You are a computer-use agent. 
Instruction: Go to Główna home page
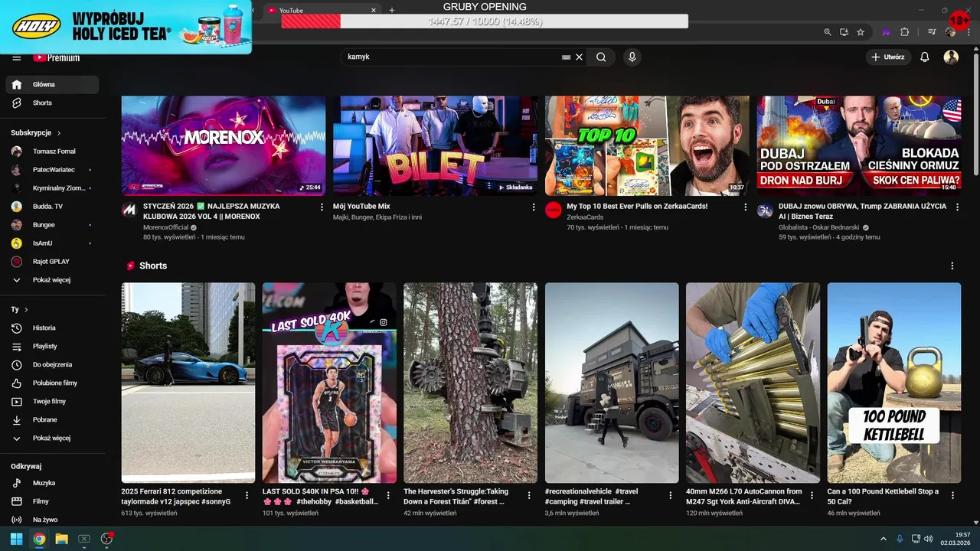pos(52,84)
